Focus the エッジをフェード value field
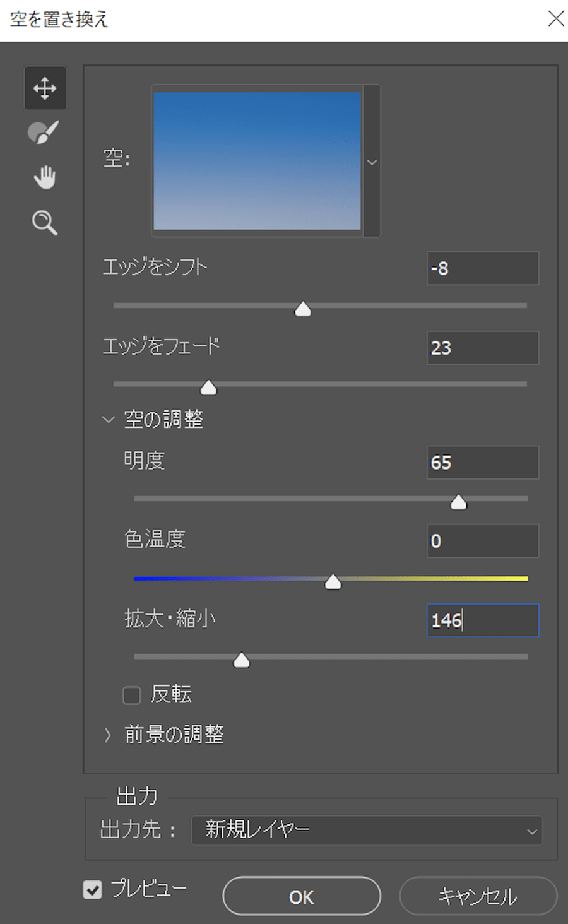The image size is (568, 924). tap(483, 348)
